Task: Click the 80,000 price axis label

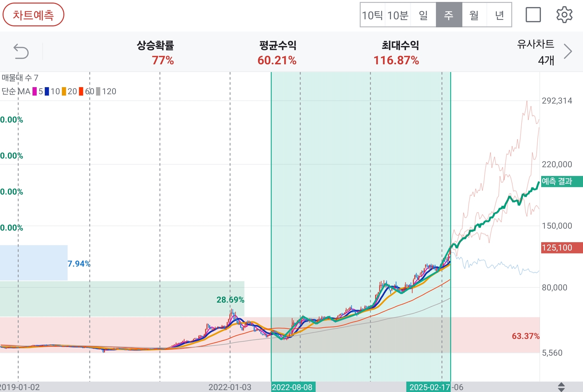Action: point(555,287)
